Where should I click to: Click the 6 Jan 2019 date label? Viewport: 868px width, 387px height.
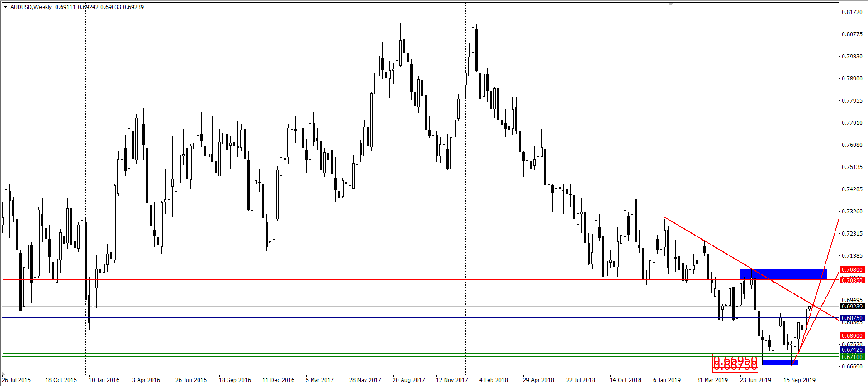coord(667,380)
